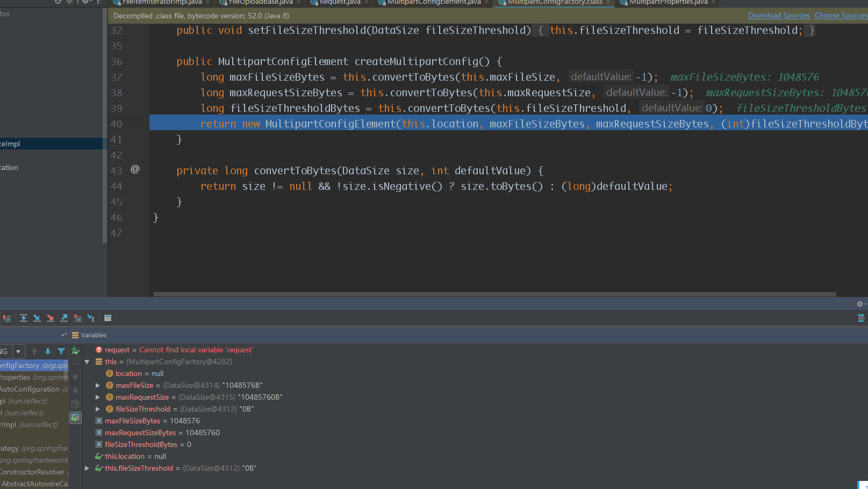Open Evaluate Expression via the calculator icon

[x=108, y=318]
